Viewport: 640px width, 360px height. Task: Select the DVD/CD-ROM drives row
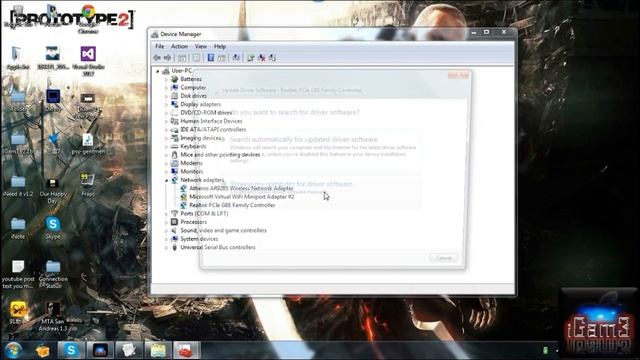[201, 113]
